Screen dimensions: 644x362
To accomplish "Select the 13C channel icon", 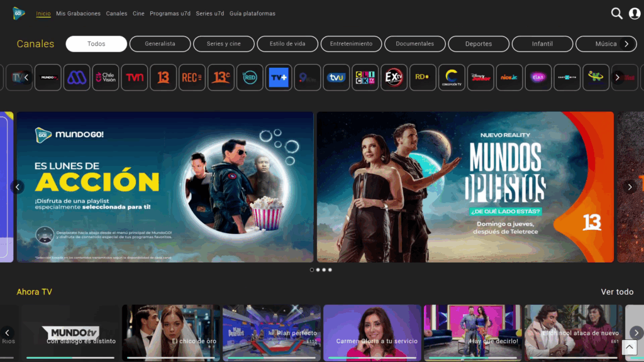I will [221, 77].
